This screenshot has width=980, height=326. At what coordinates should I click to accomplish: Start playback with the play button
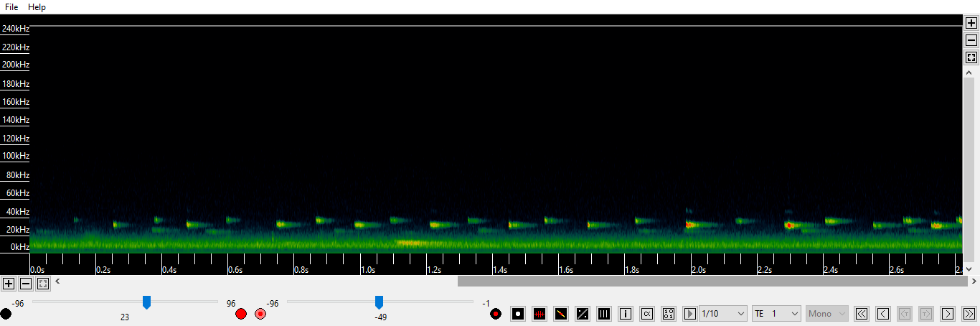point(690,314)
